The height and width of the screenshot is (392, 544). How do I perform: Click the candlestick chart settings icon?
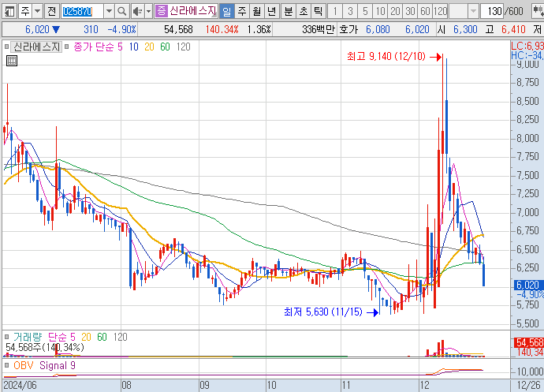[x=538, y=12]
